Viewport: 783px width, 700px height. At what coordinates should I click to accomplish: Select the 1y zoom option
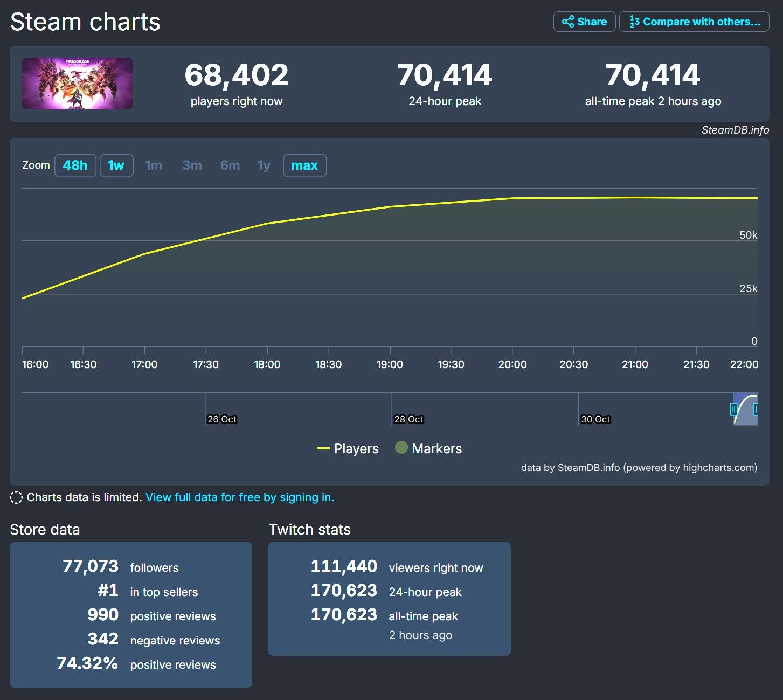[263, 165]
